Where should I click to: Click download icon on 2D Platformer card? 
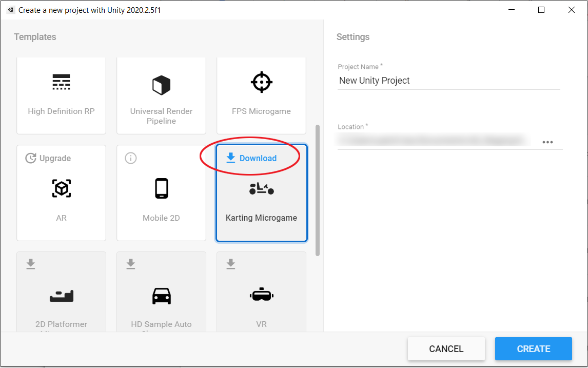click(x=31, y=264)
